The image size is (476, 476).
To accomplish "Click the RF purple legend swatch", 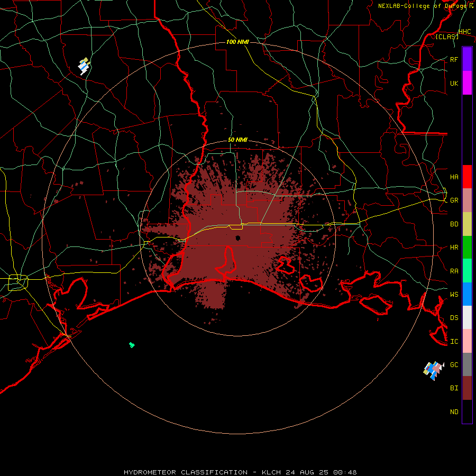I will coord(467,59).
